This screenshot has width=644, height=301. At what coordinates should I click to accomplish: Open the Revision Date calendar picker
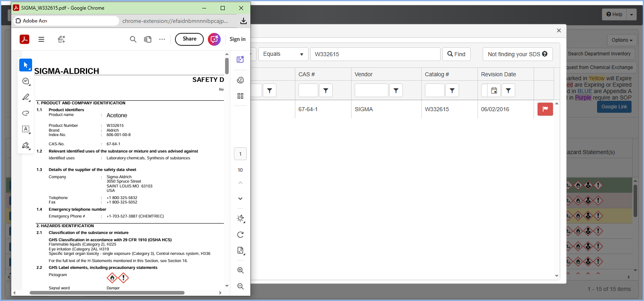[494, 91]
